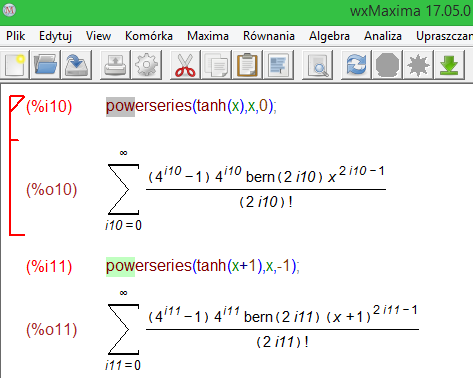Click the wxMaxima logo in title bar

coord(9,10)
